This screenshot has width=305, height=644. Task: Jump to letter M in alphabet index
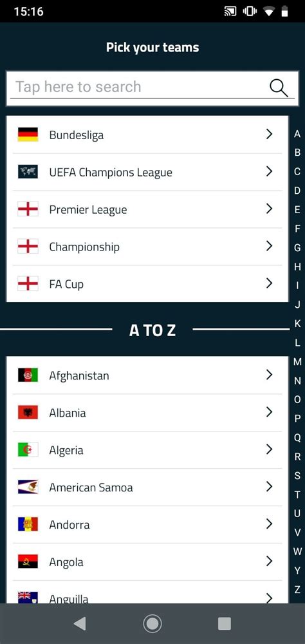click(298, 362)
